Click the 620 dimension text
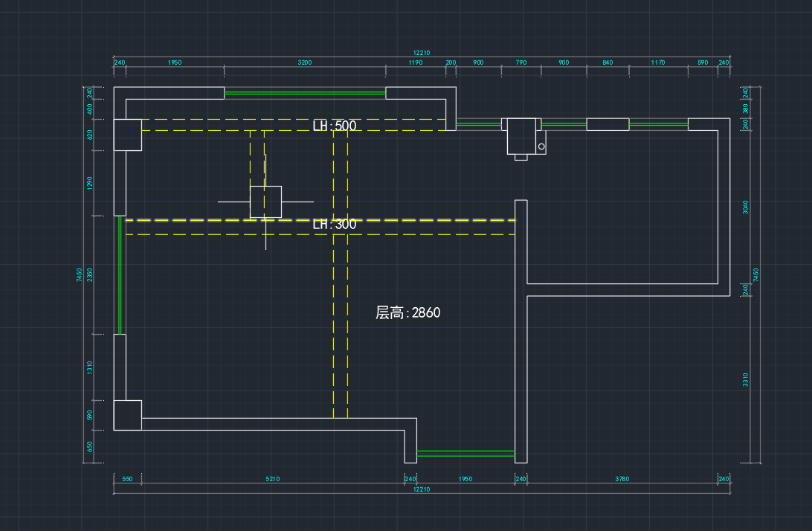 coord(89,135)
